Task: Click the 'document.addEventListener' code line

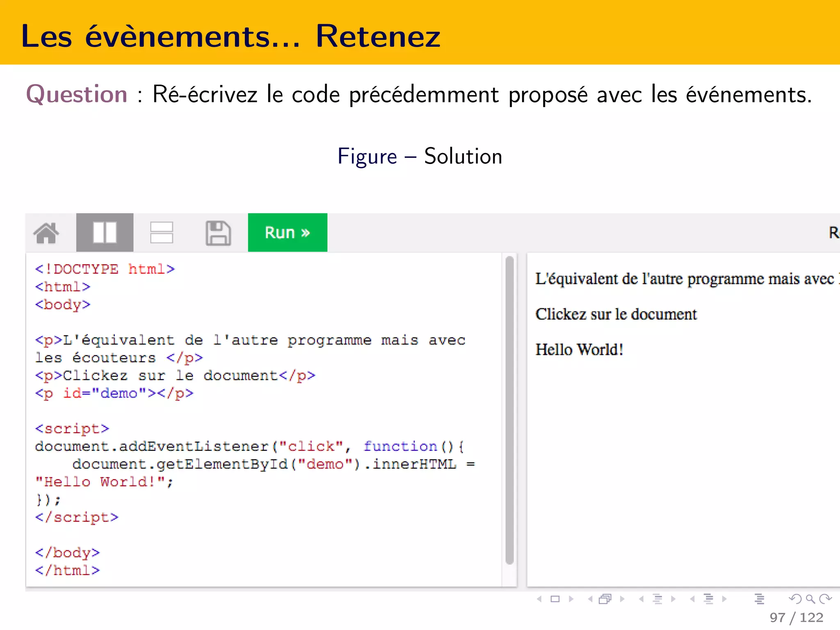Action: click(x=250, y=446)
